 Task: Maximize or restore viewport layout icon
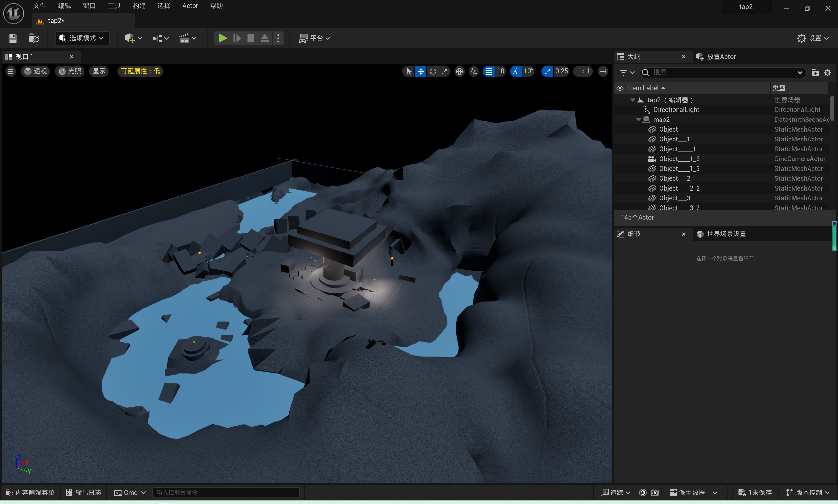tap(603, 71)
